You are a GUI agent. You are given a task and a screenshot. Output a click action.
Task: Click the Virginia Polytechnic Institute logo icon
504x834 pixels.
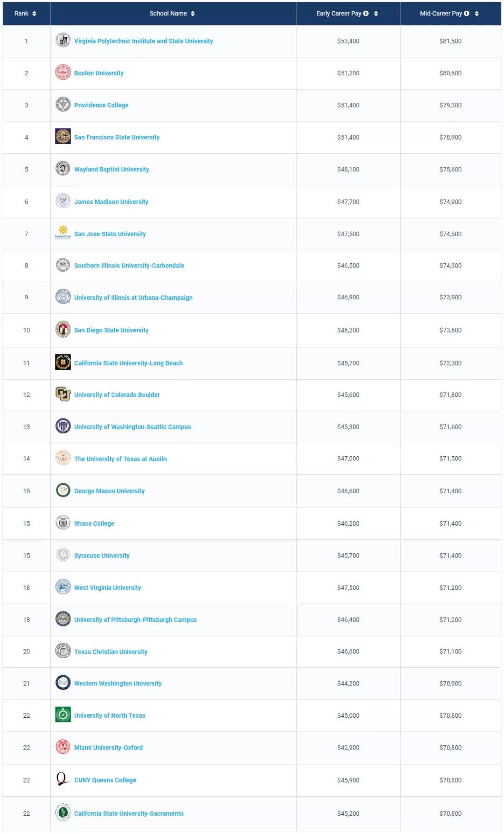point(63,41)
